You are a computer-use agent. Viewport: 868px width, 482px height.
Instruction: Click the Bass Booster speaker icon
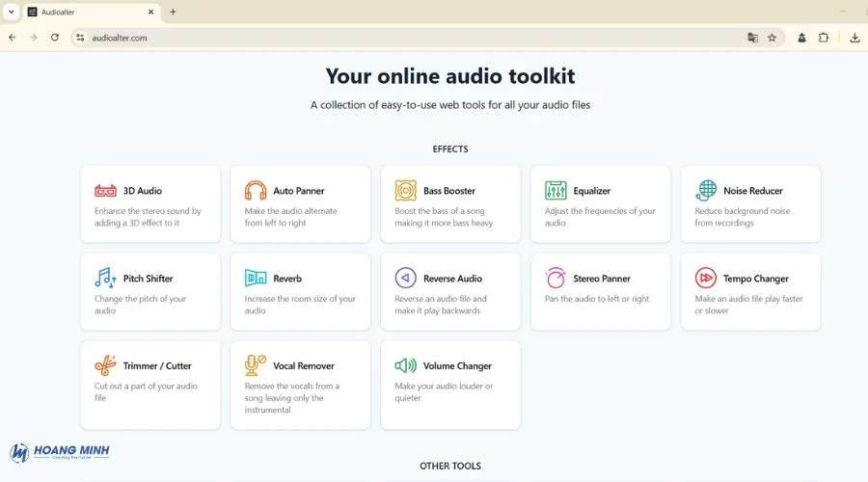pos(405,190)
